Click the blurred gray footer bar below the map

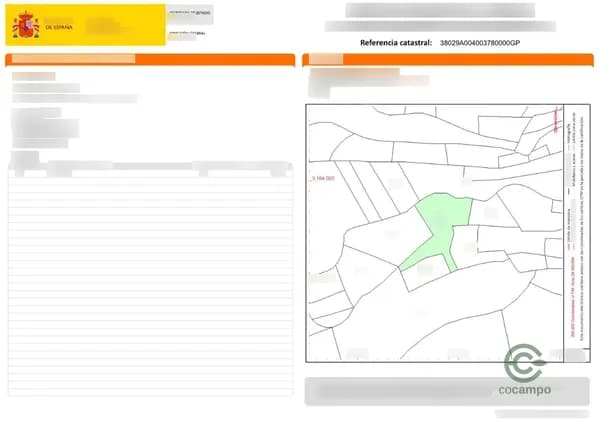tap(400, 391)
